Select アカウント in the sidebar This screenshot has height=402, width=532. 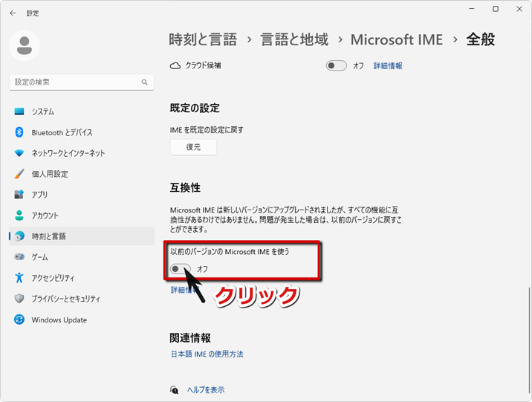click(x=82, y=215)
